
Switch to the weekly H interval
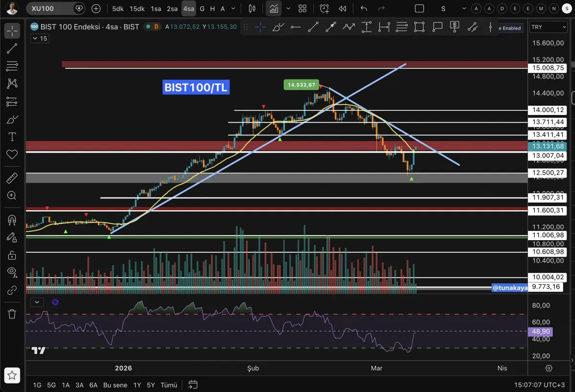(x=214, y=9)
